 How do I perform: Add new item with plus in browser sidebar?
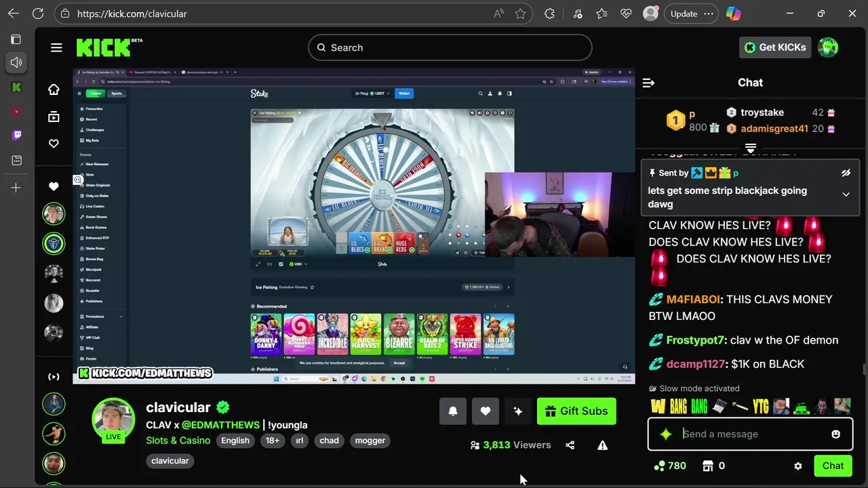point(16,188)
